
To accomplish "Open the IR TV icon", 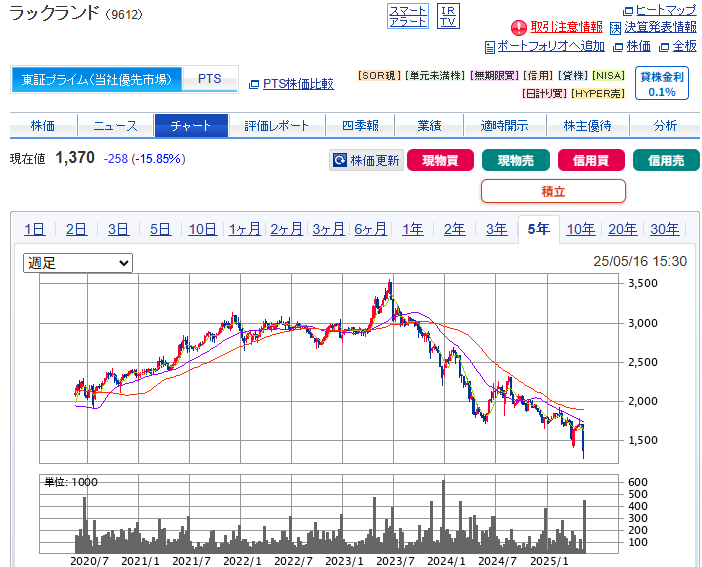I will (448, 17).
